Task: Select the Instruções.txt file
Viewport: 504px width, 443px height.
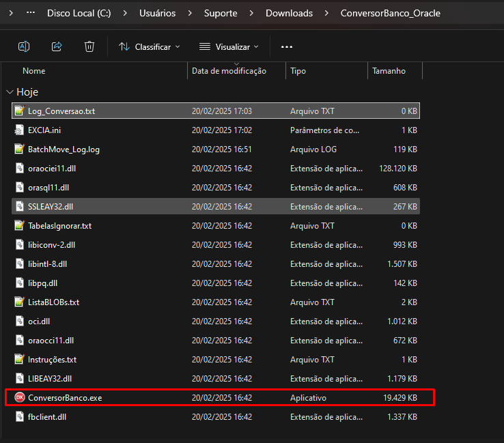Action: [x=52, y=359]
